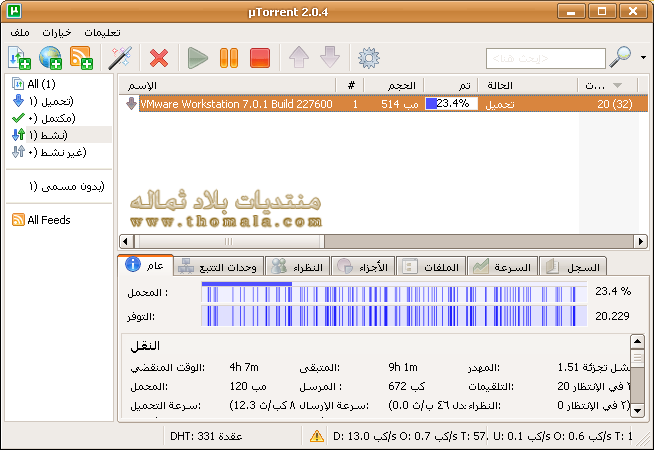Screen dimensions: 654x450
Task: Select the غير نشط (Inactive) sidebar category
Action: (x=57, y=152)
